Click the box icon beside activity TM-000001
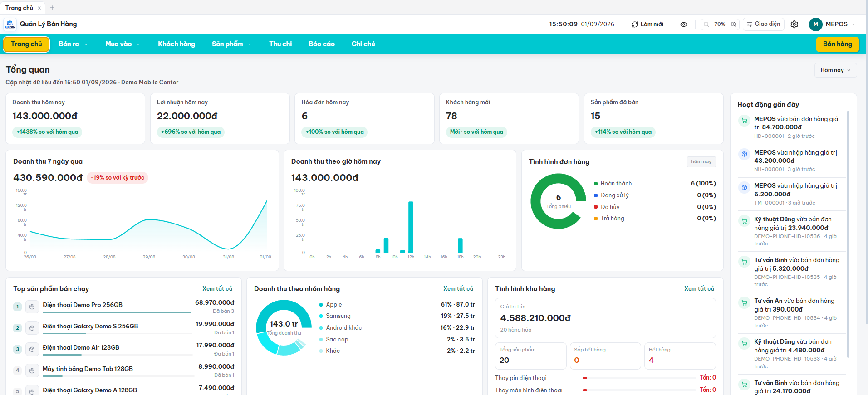The width and height of the screenshot is (868, 395). tap(744, 187)
